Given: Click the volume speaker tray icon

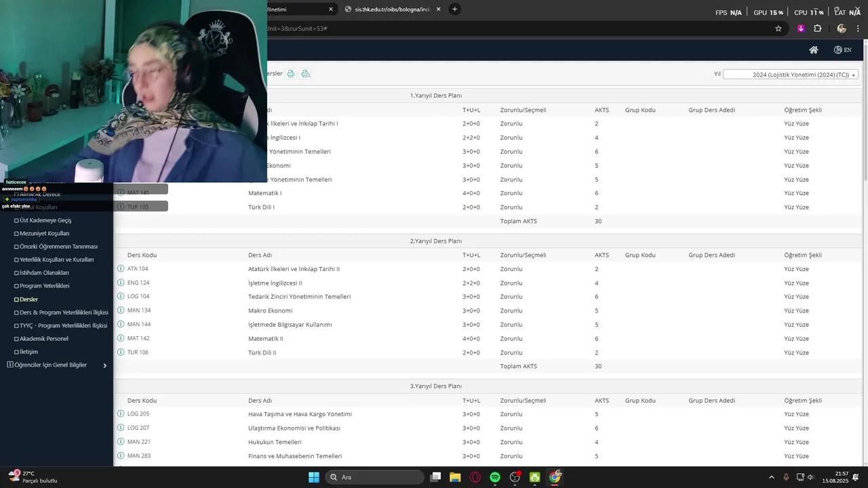Looking at the screenshot, I should tap(810, 477).
